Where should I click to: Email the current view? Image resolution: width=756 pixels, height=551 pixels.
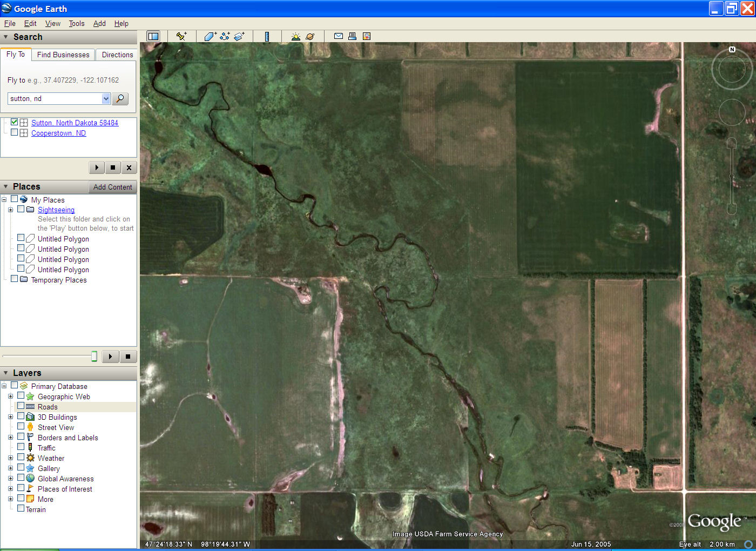pos(339,36)
